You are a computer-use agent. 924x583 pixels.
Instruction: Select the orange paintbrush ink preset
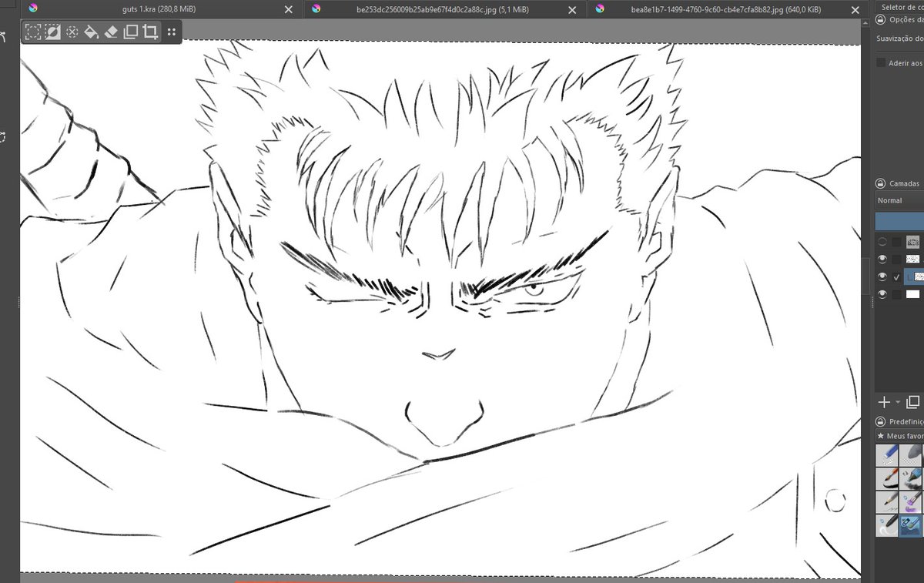[887, 478]
